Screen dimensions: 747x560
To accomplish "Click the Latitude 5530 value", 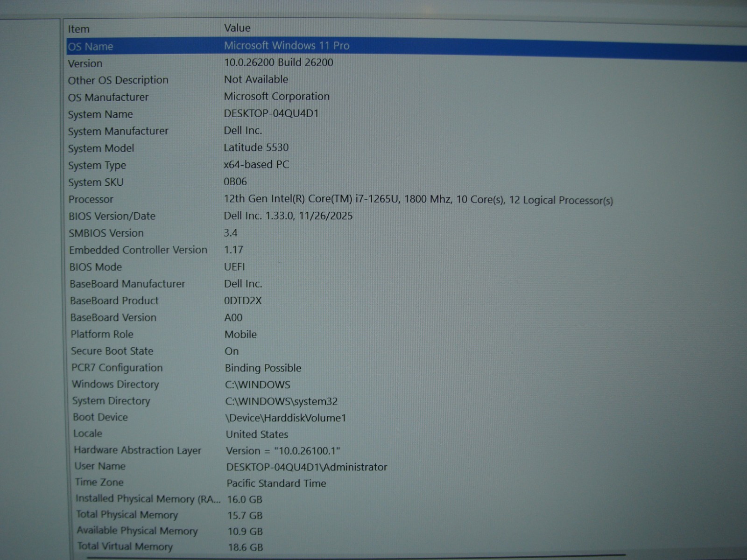I will pyautogui.click(x=256, y=147).
